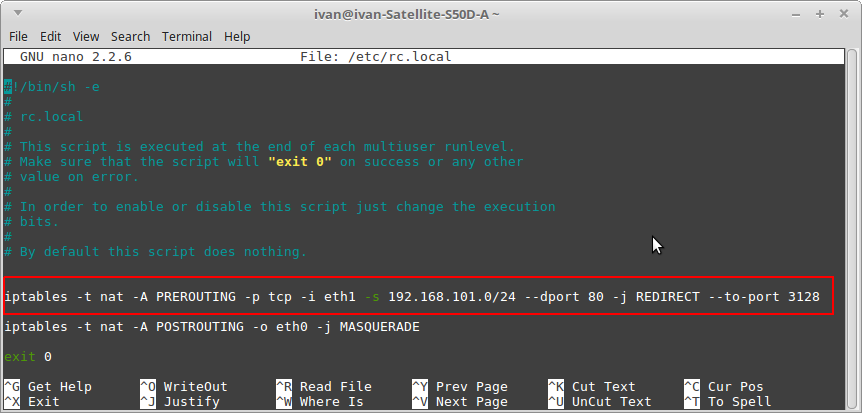Click the ^O WriteOut shortcut
Image resolution: width=862 pixels, height=413 pixels.
[184, 387]
